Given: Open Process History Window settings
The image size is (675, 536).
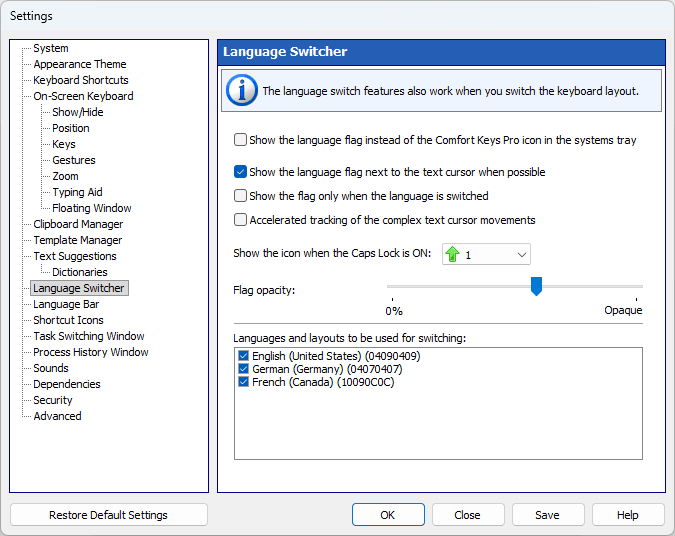Looking at the screenshot, I should (x=91, y=352).
